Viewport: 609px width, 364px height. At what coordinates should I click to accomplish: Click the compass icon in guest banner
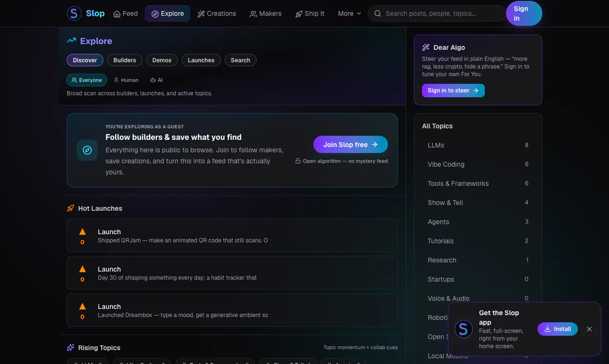87,150
